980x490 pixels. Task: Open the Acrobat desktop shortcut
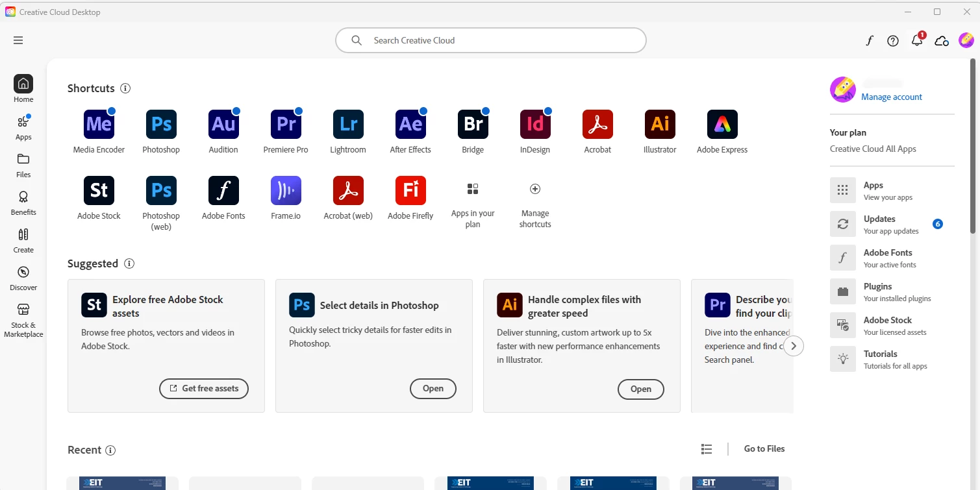click(x=597, y=124)
